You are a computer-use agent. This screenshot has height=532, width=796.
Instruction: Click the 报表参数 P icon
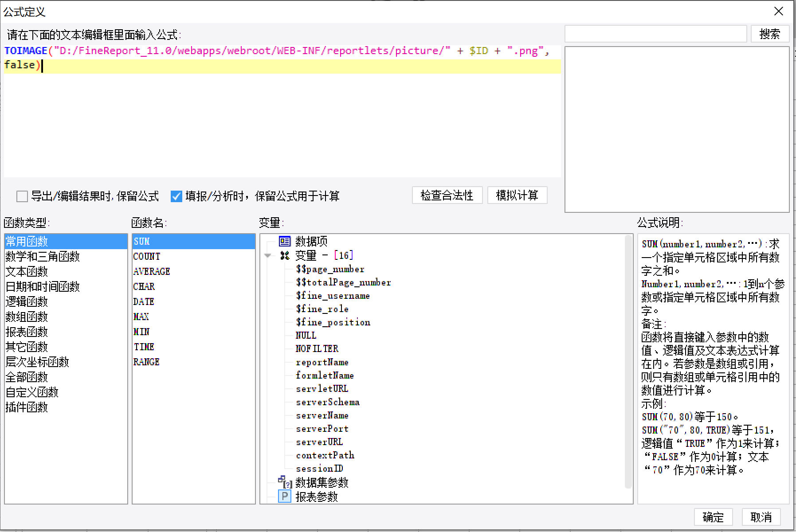(285, 496)
